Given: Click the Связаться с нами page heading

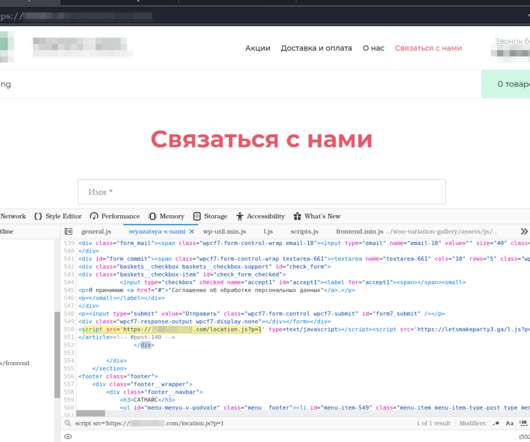Looking at the screenshot, I should click(262, 139).
